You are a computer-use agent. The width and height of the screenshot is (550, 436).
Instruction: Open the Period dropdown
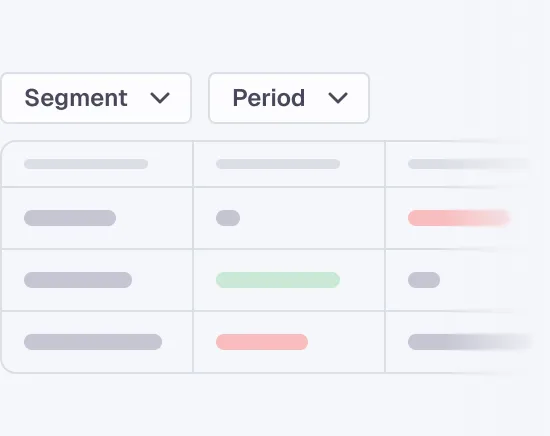coord(289,98)
